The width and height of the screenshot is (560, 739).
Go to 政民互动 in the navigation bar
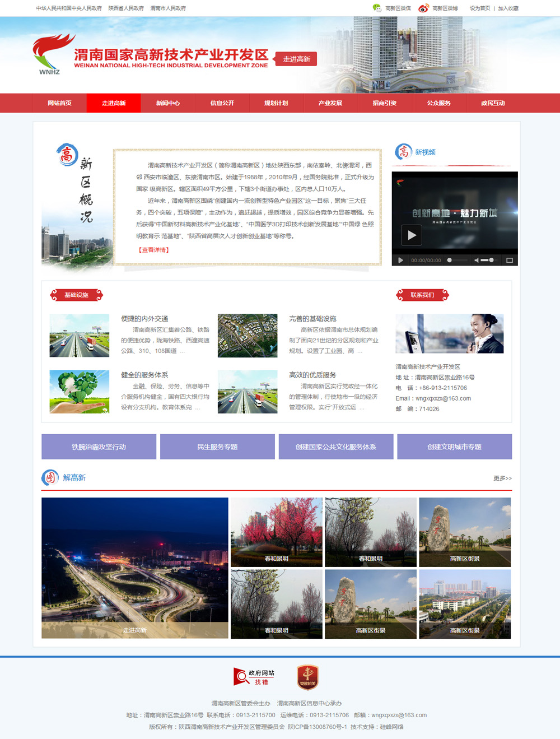click(493, 103)
